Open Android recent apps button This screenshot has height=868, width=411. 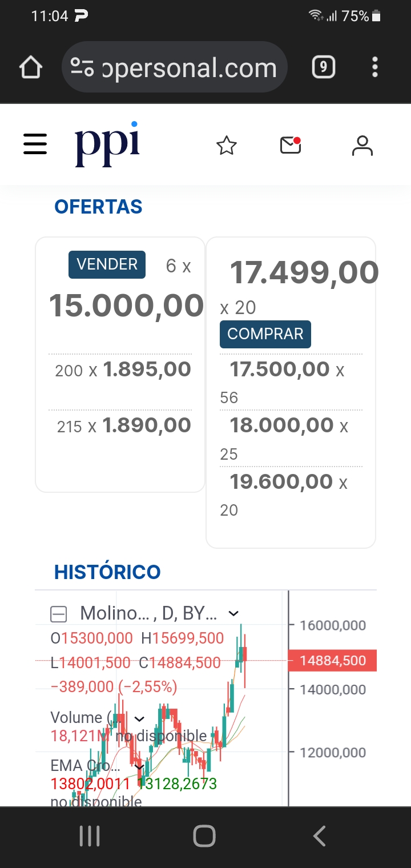pos(90,837)
